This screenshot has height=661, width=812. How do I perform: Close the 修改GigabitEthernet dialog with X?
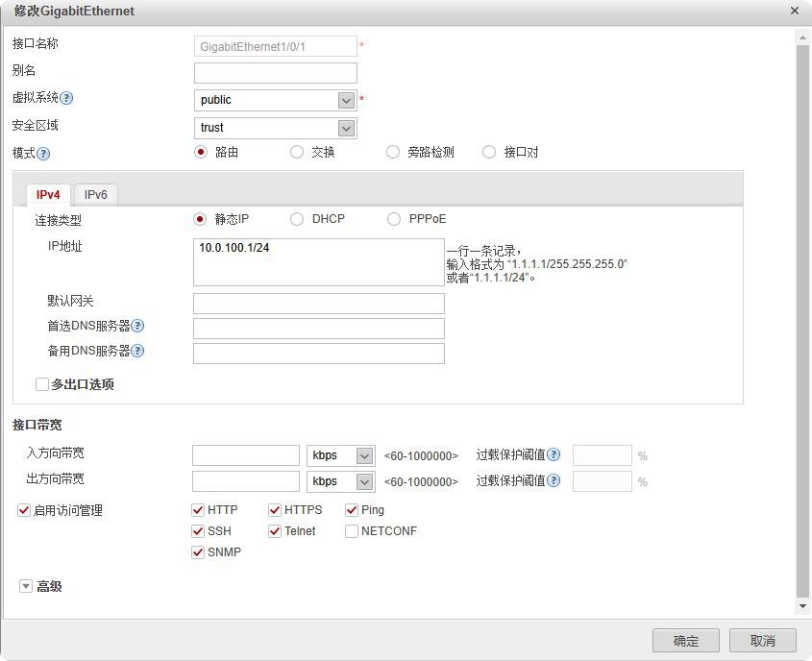[x=795, y=11]
